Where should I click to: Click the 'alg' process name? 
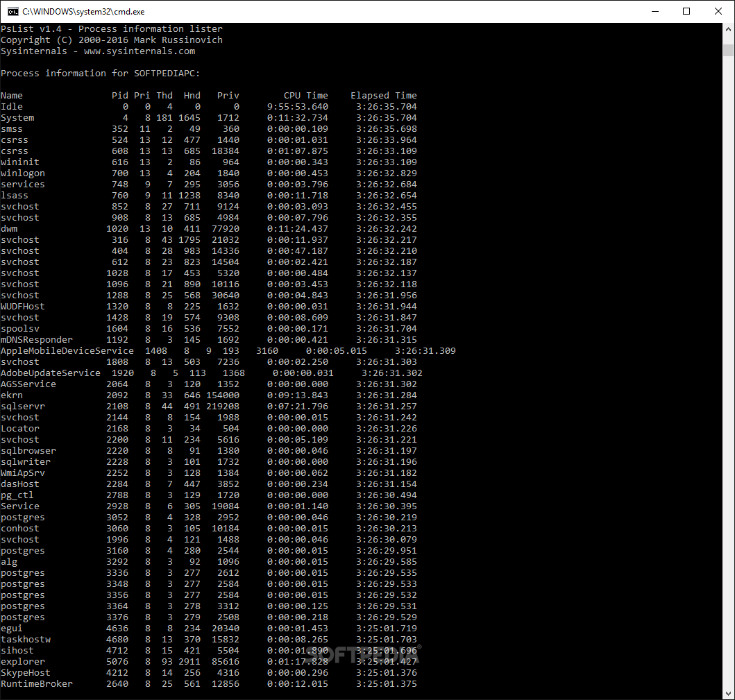coord(9,562)
